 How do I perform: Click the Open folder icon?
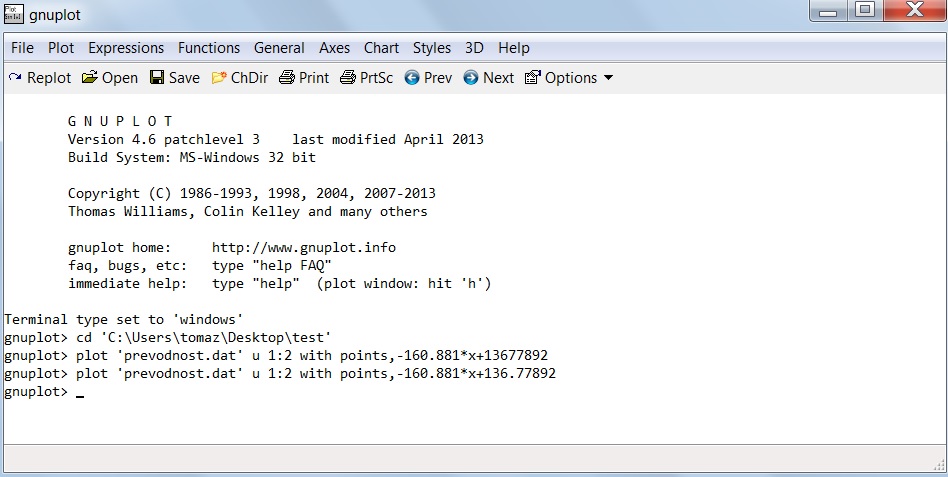coord(89,77)
